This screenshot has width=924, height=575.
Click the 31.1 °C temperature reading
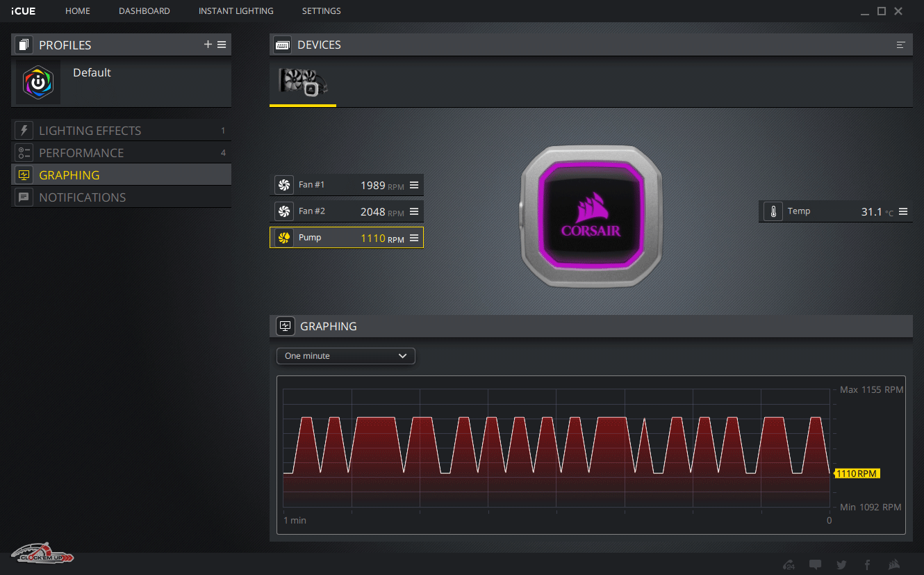[877, 212]
